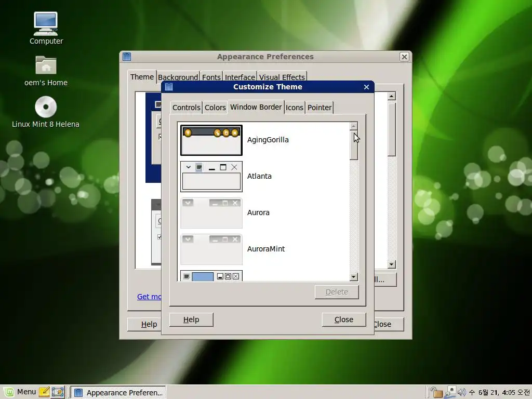Switch to the Controls tab
Screen dimensions: 532x399
tap(187, 108)
